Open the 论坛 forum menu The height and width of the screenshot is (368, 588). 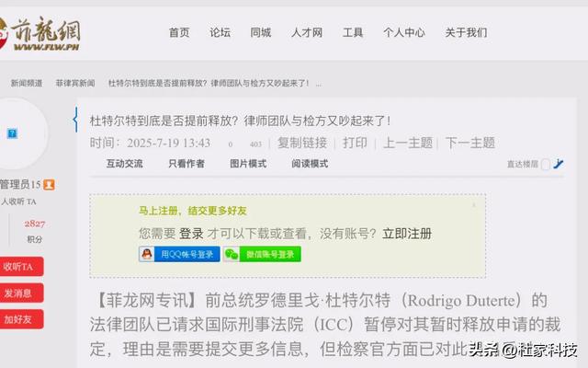tap(220, 33)
